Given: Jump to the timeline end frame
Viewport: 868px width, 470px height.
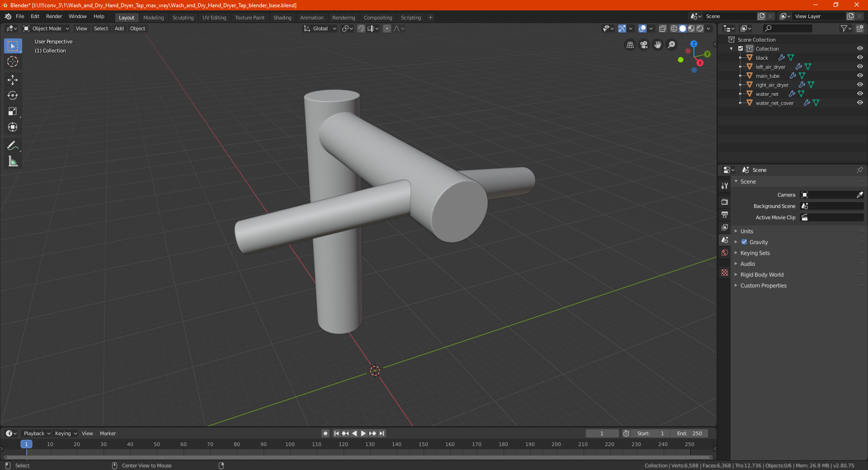Looking at the screenshot, I should pos(382,433).
